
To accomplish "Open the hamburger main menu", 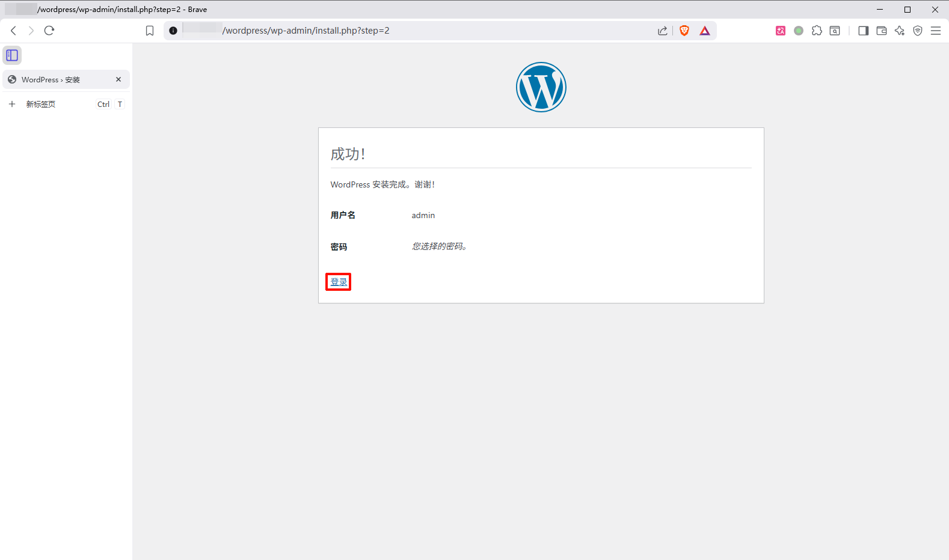I will pyautogui.click(x=936, y=31).
